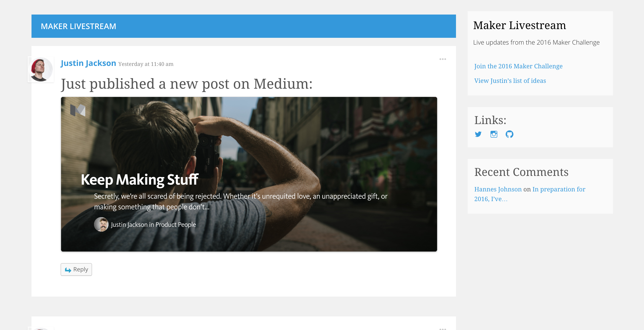644x330 pixels.
Task: Open the GitHub link icon
Action: [x=509, y=134]
